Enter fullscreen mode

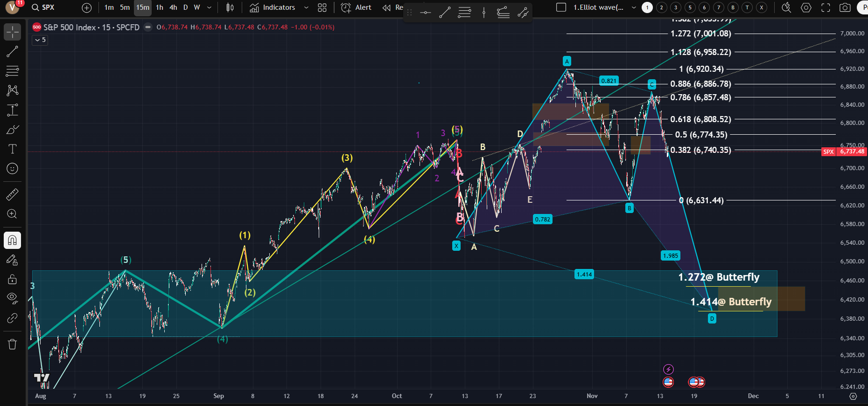coord(826,7)
